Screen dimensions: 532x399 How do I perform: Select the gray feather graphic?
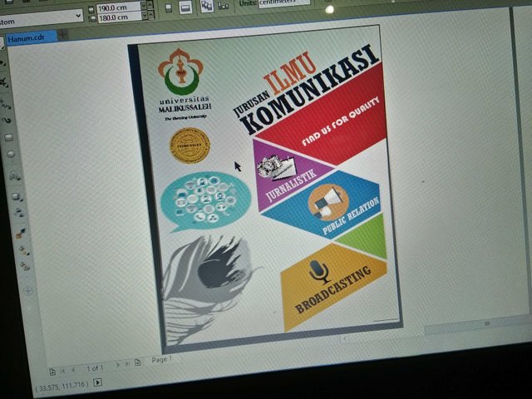(207, 288)
